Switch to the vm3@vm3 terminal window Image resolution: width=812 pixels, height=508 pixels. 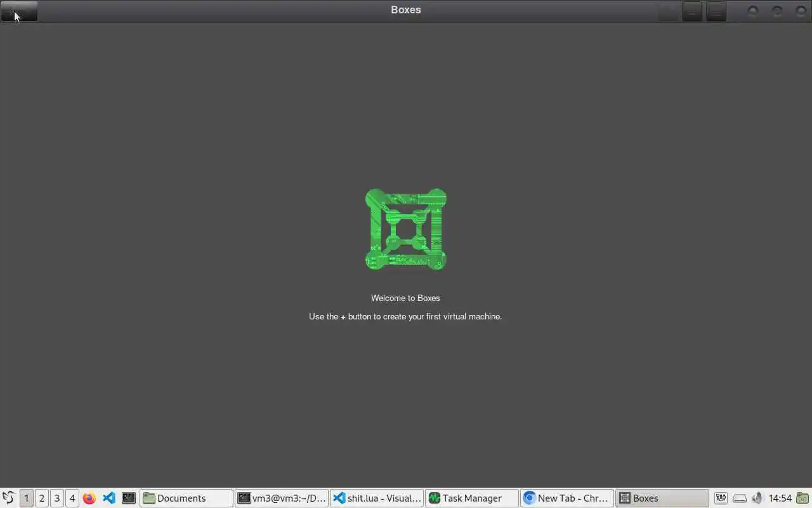pos(282,498)
